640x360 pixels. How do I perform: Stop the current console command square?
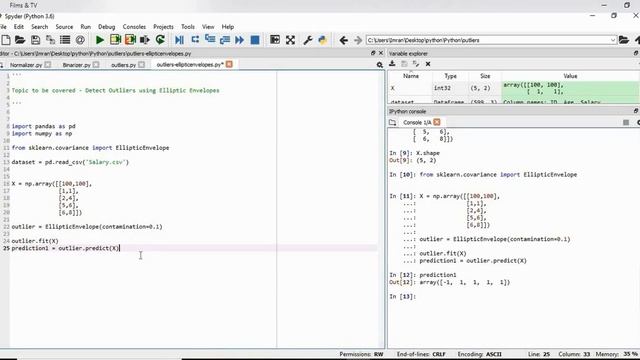tap(626, 122)
